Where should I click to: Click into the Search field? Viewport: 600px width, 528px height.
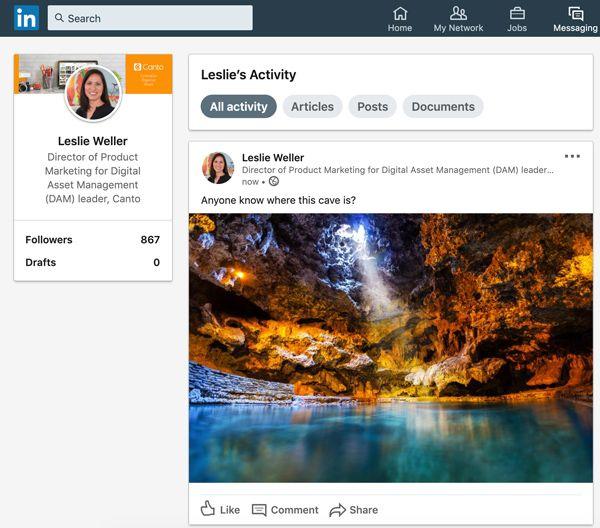pyautogui.click(x=150, y=18)
